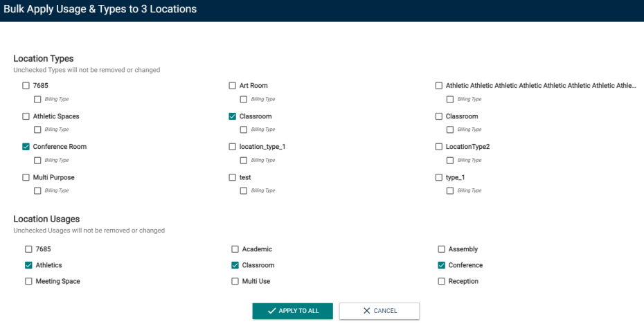Check the test location type
644x324 pixels.
[233, 177]
